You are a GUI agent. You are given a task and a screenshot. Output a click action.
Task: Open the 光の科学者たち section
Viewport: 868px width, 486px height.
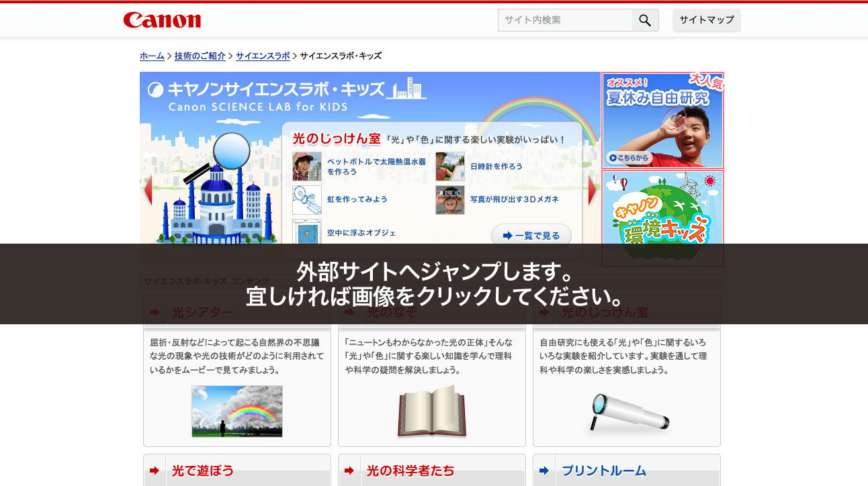point(410,471)
